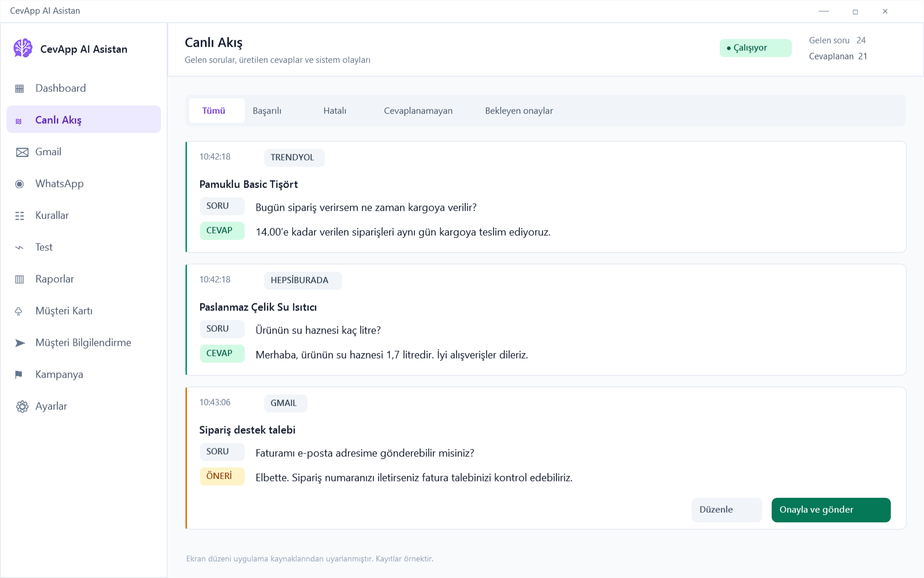Click the Sipariş destek talebi title
The height and width of the screenshot is (578, 924).
[247, 430]
